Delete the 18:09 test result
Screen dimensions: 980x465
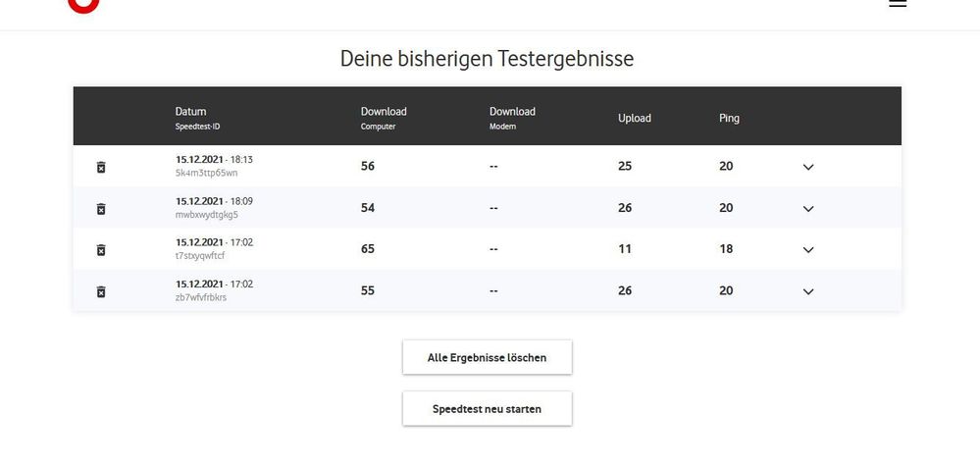click(101, 209)
